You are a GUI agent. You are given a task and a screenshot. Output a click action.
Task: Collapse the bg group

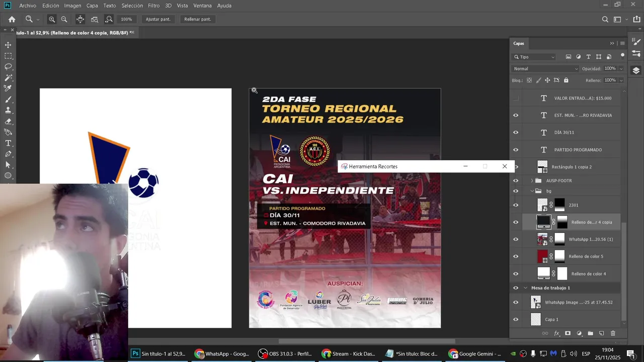click(x=532, y=191)
